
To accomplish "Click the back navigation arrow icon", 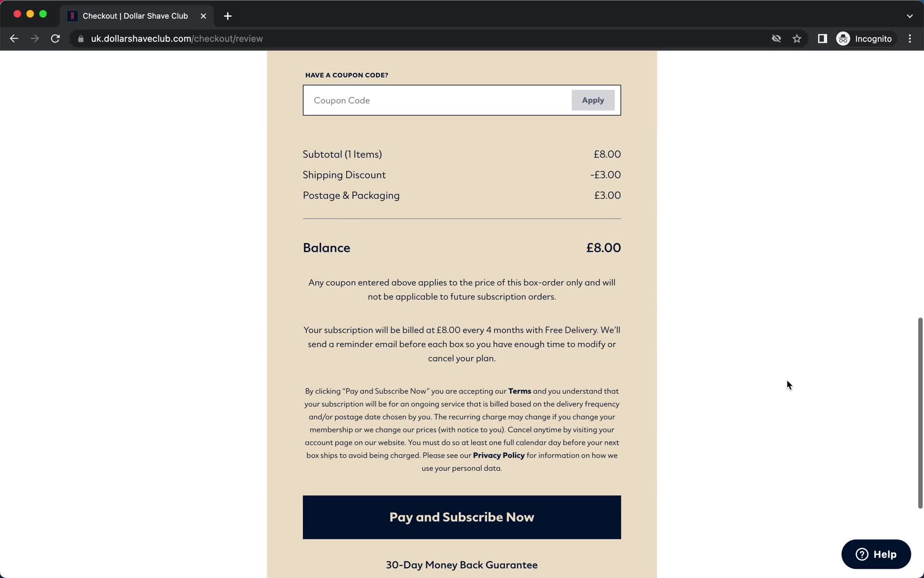I will click(x=14, y=39).
